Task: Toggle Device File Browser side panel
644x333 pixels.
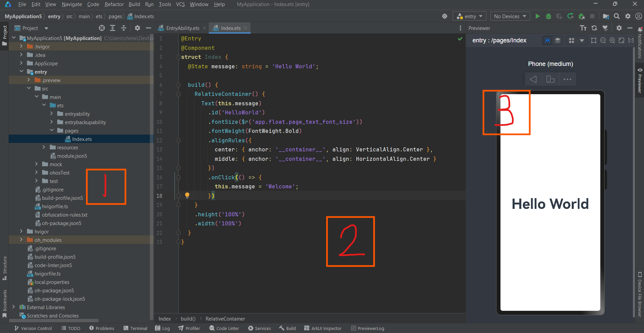Action: coord(640,295)
